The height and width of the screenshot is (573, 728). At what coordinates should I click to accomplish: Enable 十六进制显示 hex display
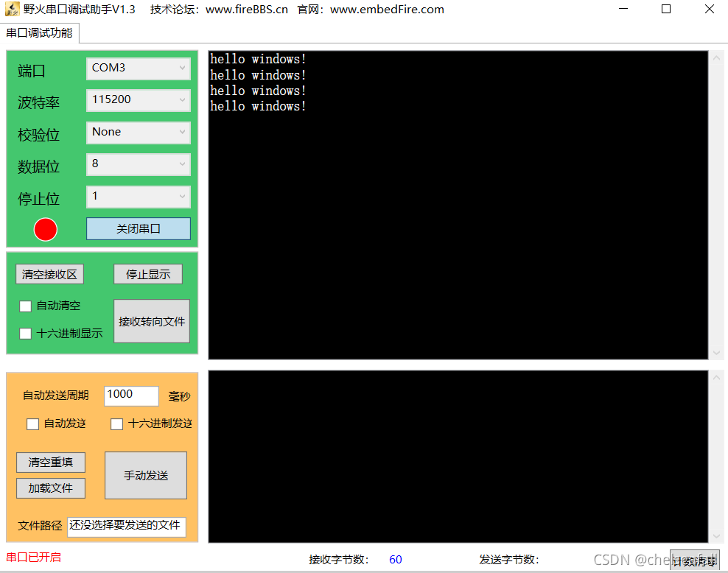point(26,333)
